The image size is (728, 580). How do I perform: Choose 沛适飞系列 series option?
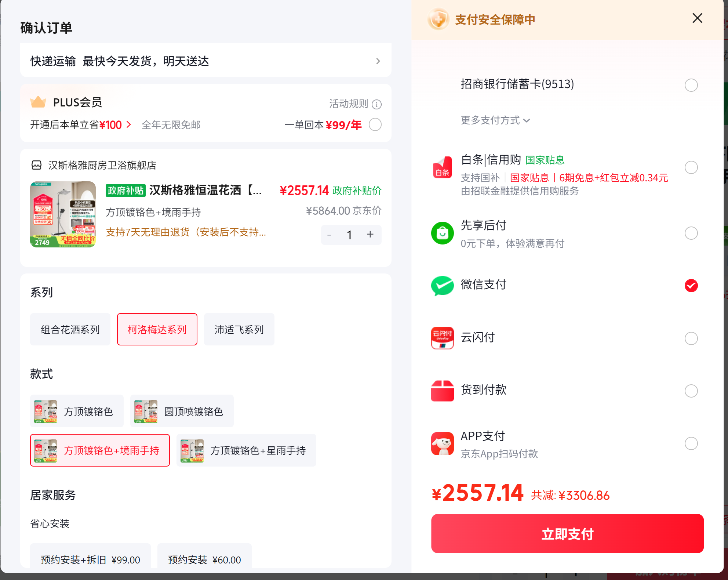point(239,329)
